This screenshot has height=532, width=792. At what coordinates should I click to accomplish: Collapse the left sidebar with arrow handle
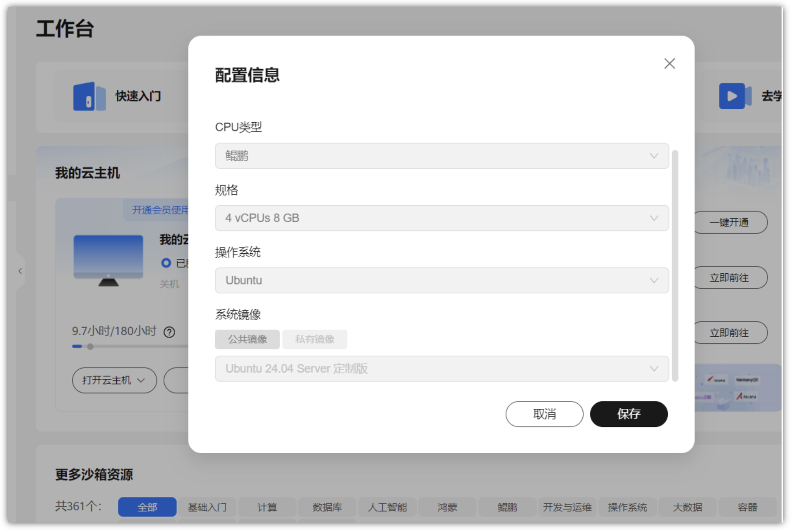point(20,271)
